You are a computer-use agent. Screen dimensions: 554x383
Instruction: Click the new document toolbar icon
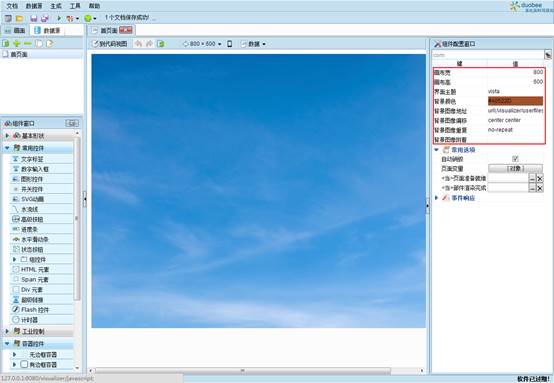(x=8, y=18)
